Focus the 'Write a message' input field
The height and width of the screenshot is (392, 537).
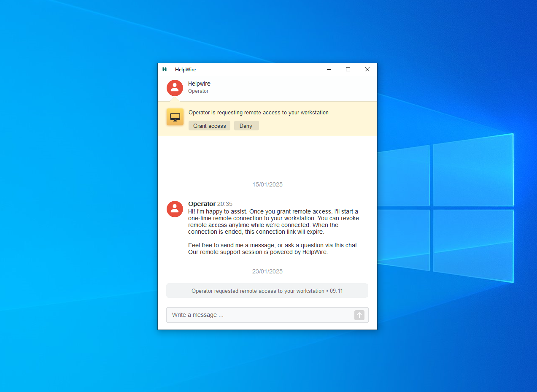point(267,315)
